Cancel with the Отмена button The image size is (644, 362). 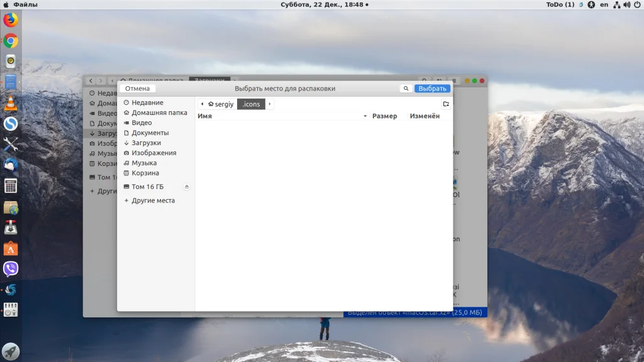(x=137, y=88)
